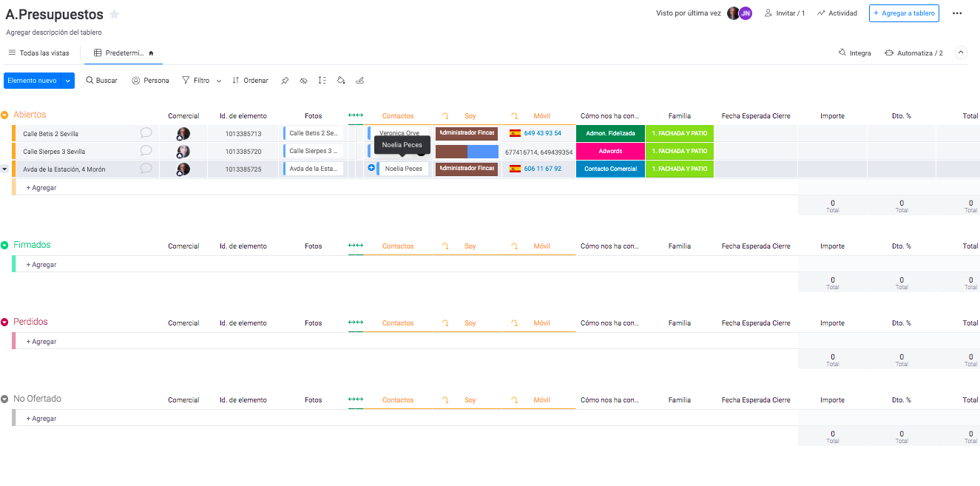Open the three-dot board options menu
The width and height of the screenshot is (980, 486).
(957, 13)
